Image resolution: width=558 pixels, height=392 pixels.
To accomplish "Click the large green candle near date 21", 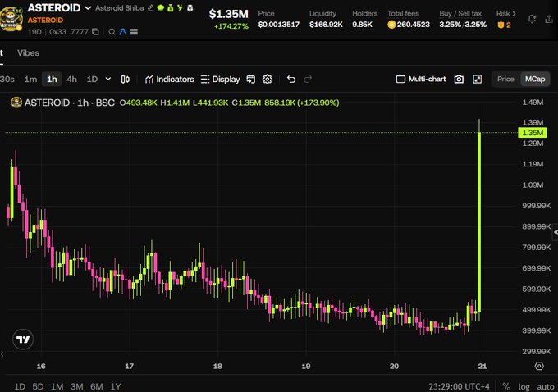I will click(x=479, y=222).
